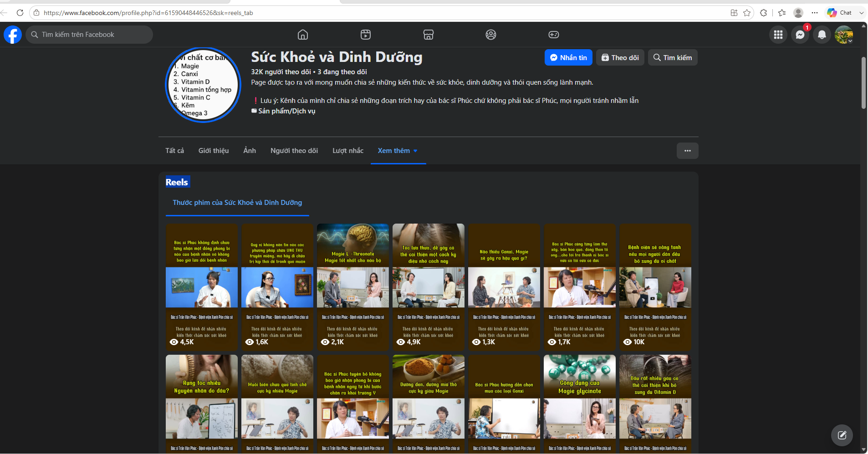The height and width of the screenshot is (454, 868).
Task: Open the notifications bell icon
Action: (822, 35)
